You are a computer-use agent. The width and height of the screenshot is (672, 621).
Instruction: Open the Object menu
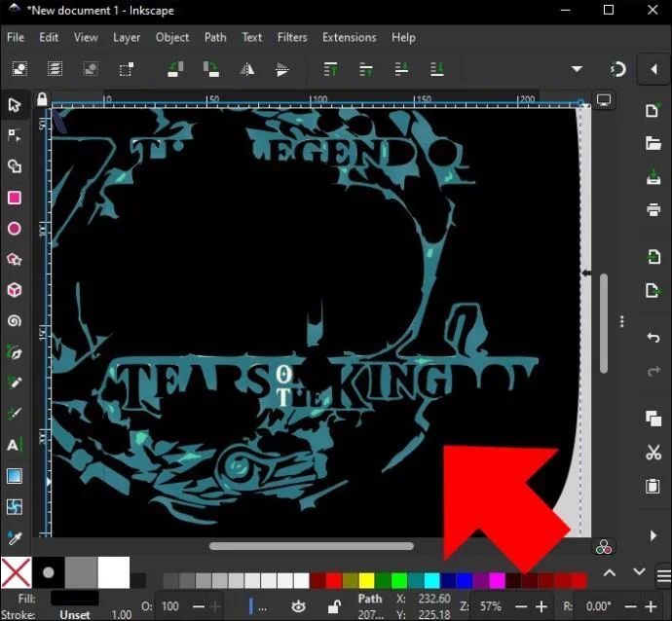[x=172, y=38]
